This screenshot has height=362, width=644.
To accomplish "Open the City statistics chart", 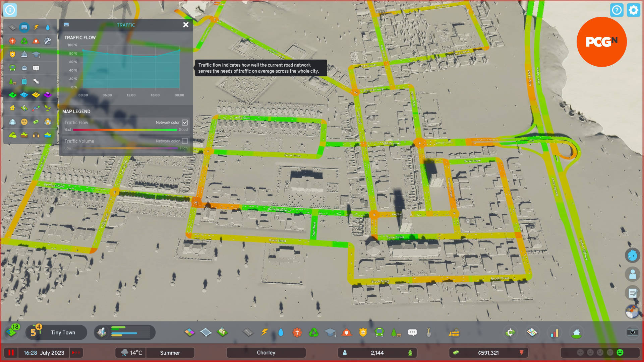I will tap(554, 333).
